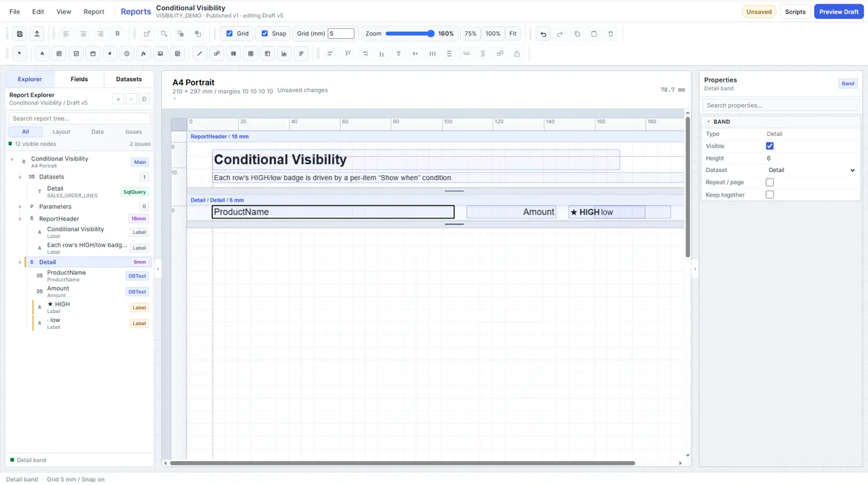Check the Keep together checkbox
868x485 pixels.
[x=770, y=194]
